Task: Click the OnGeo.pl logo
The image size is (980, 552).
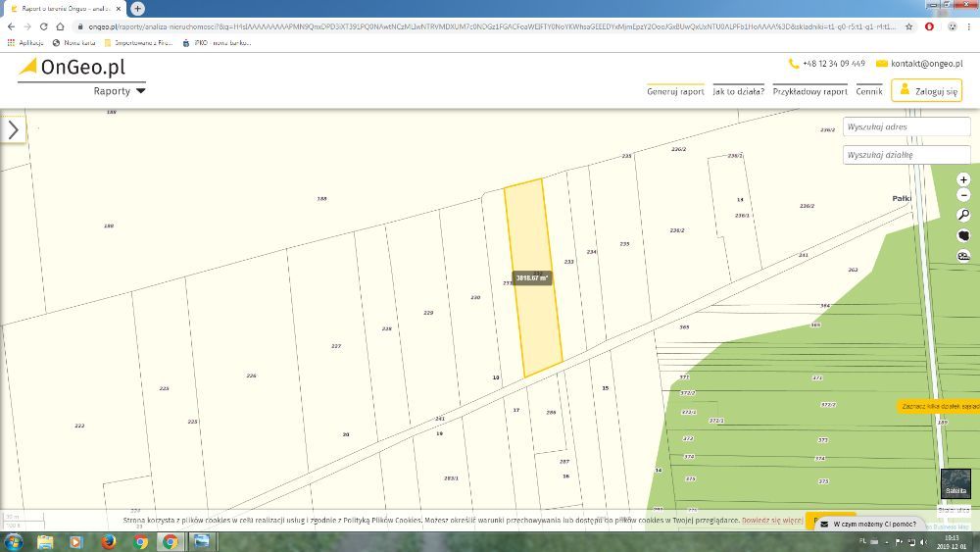Action: pyautogui.click(x=72, y=68)
